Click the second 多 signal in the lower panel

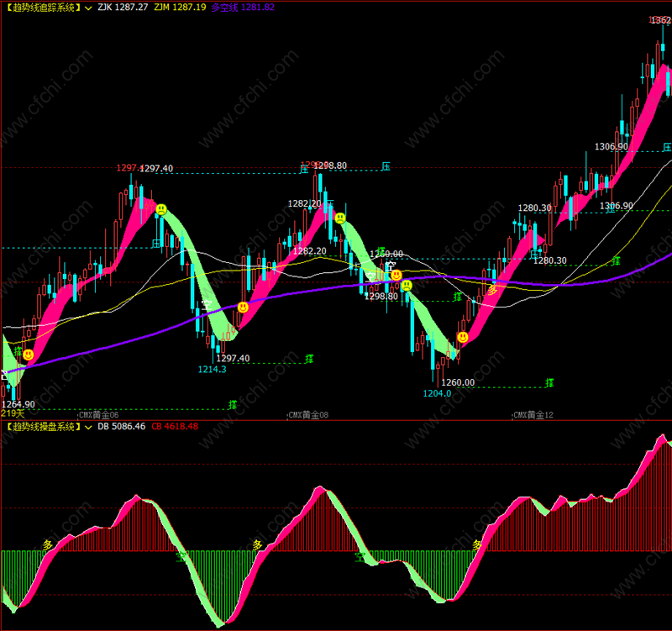257,544
